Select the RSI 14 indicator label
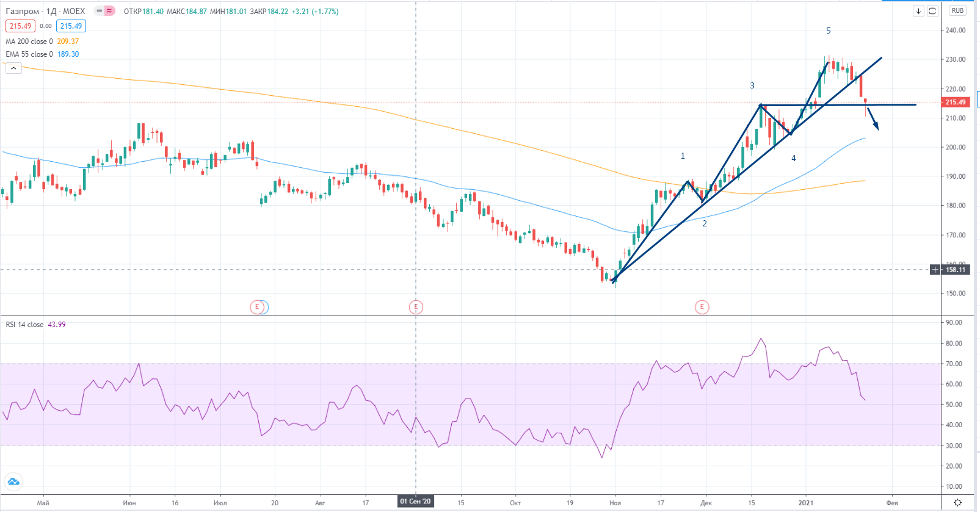The width and height of the screenshot is (980, 512). [24, 325]
